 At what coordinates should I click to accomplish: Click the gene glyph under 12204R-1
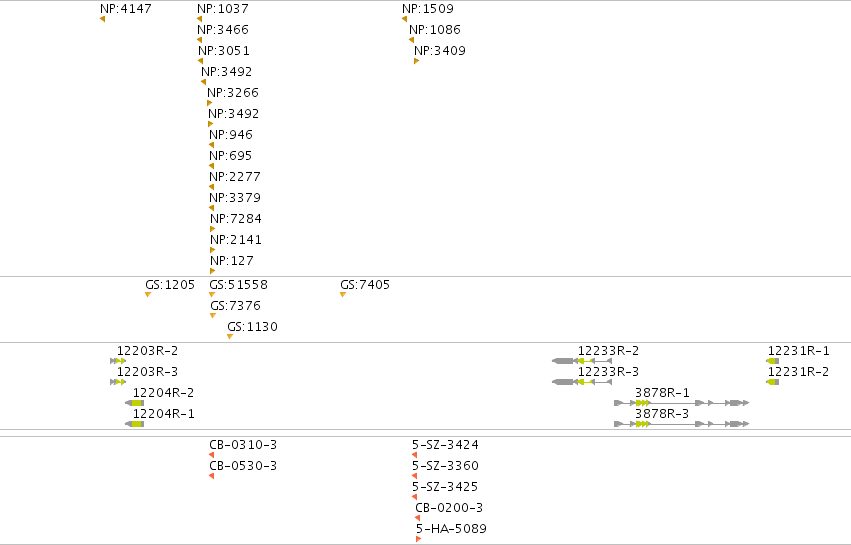pos(135,424)
